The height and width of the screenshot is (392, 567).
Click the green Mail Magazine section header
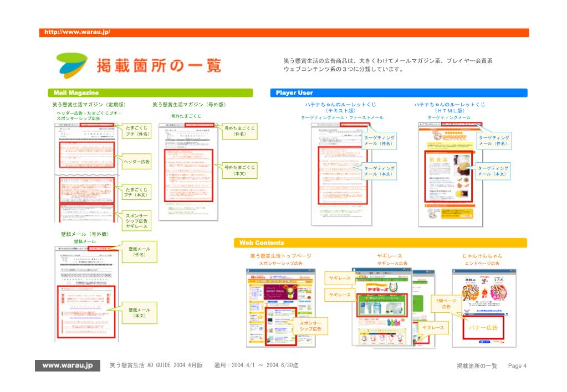pyautogui.click(x=150, y=93)
